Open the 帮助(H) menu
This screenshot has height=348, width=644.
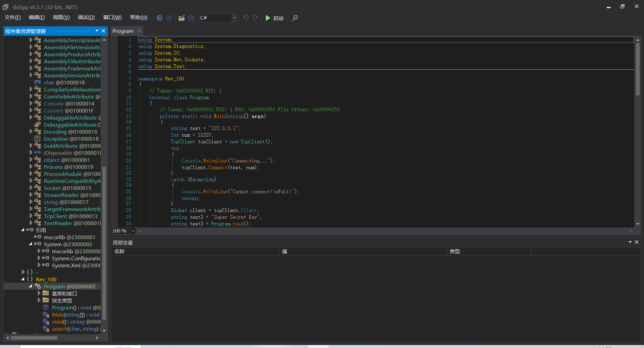click(x=139, y=17)
